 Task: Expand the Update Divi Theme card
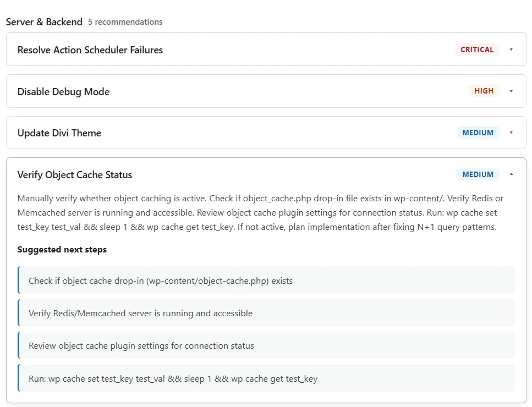coord(511,133)
